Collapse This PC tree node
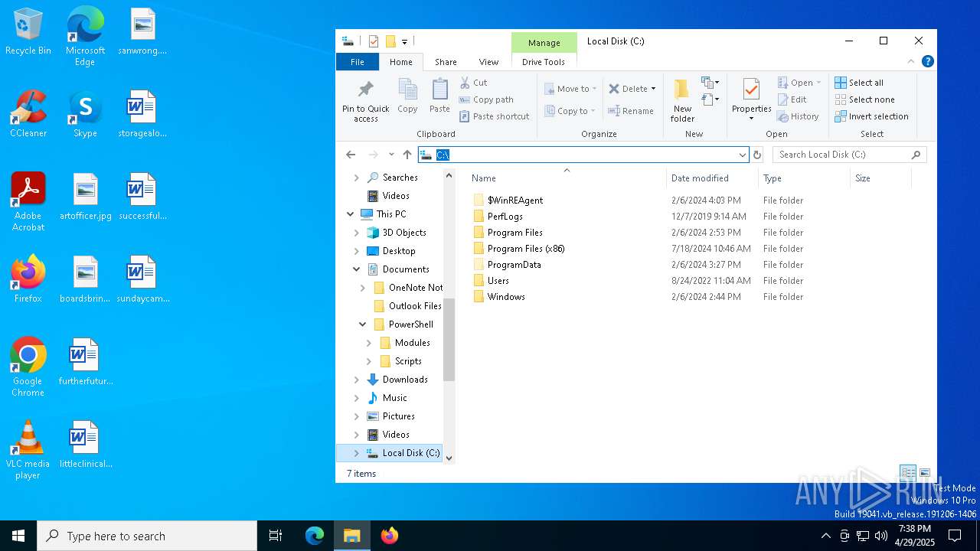Screen dimensions: 980x551 [351, 214]
